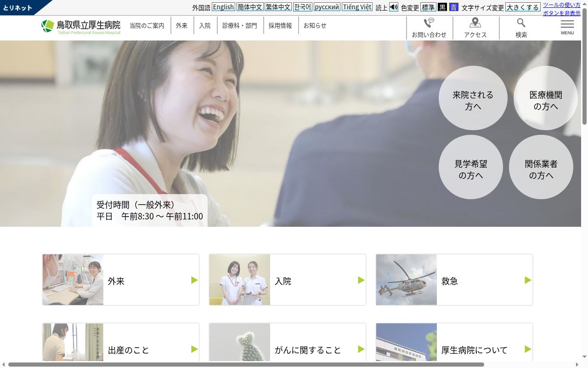Click the horizontal scrollbar right arrow

[577, 364]
